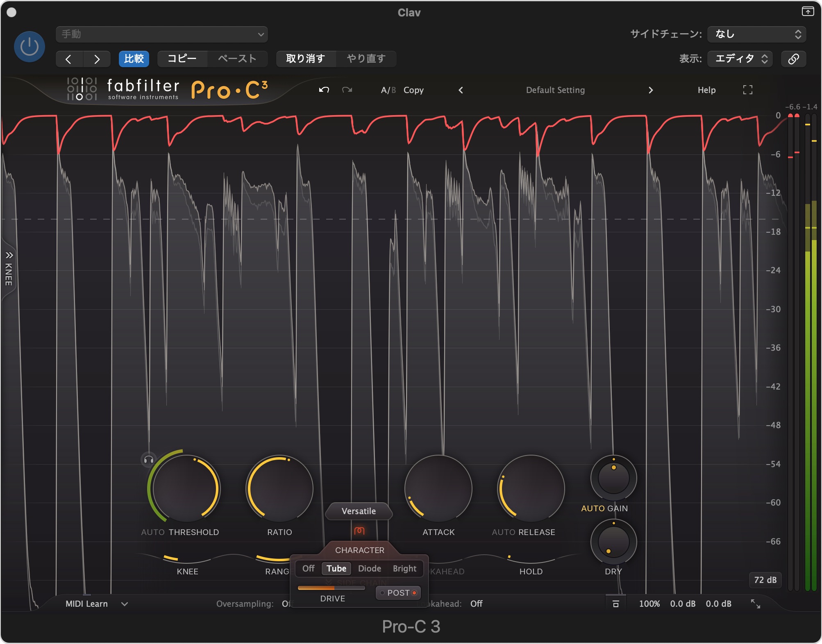
Task: Expand the KNEE side panel
Action: coord(9,268)
